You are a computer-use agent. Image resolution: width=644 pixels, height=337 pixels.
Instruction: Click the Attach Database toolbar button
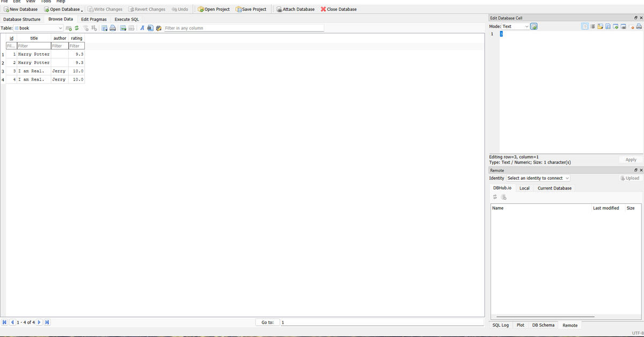(x=295, y=9)
